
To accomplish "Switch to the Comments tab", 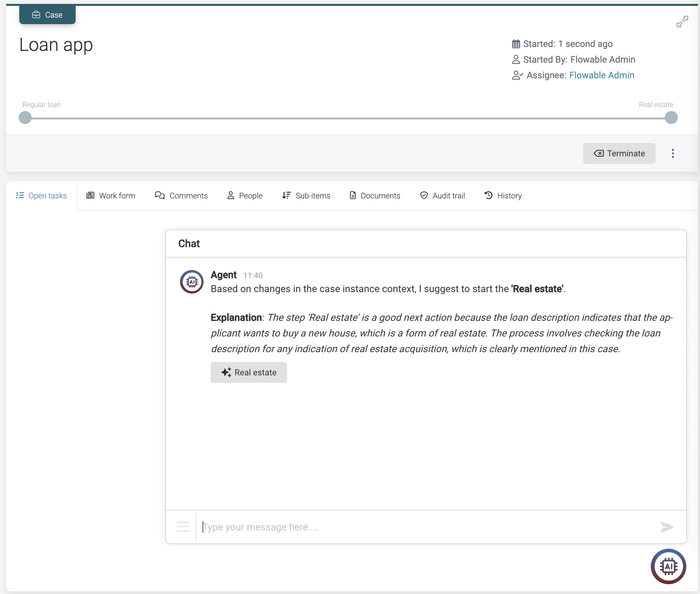I will (181, 195).
